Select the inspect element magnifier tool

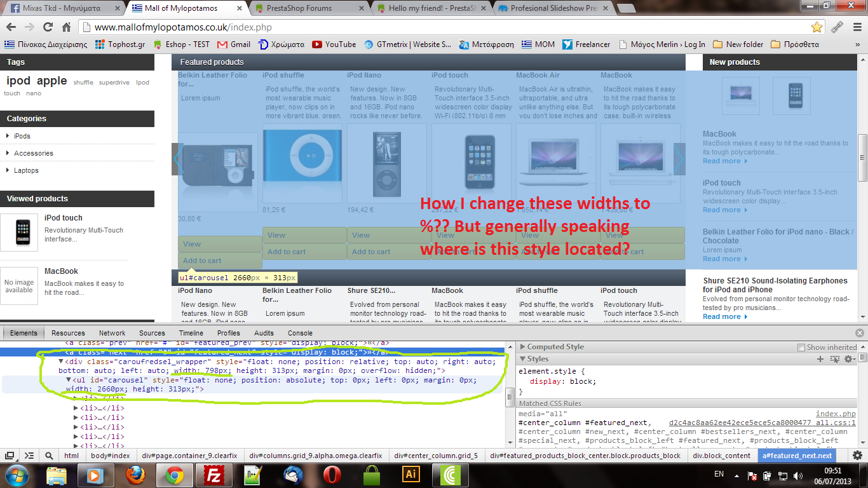(49, 456)
